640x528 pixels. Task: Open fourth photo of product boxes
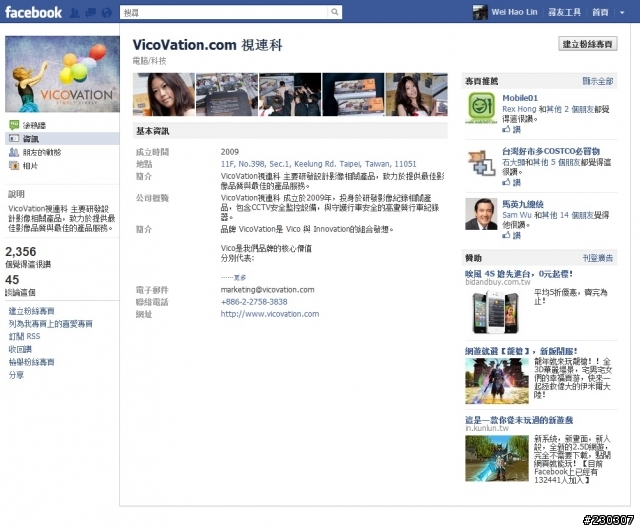coord(353,94)
